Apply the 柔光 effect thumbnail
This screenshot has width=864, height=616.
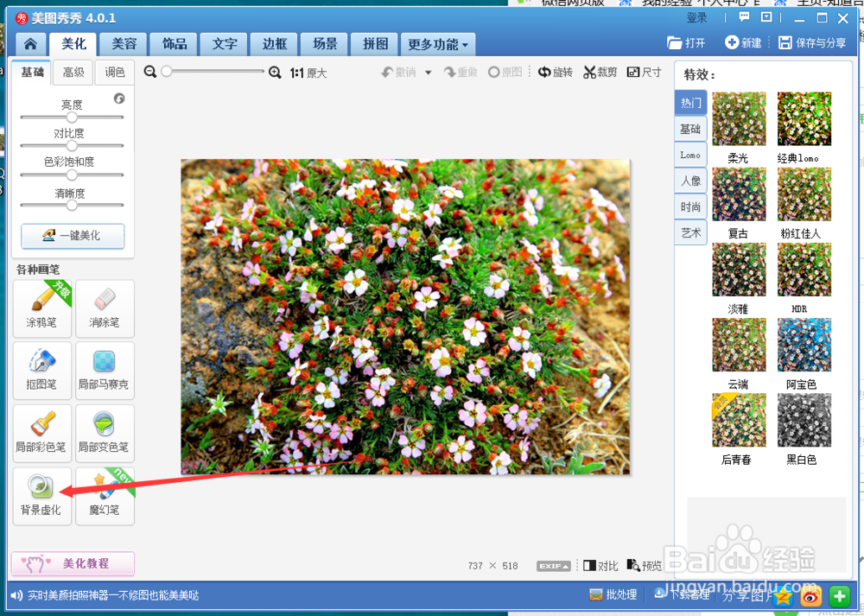739,118
